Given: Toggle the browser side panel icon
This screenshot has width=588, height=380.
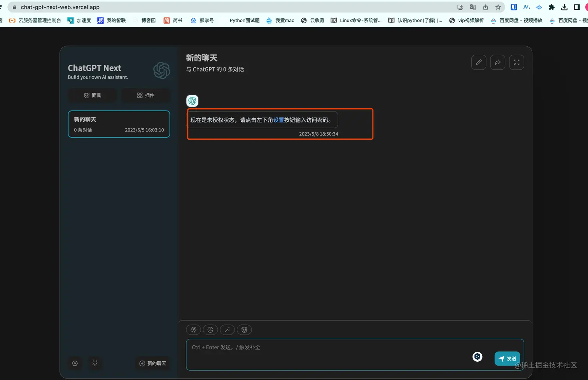Looking at the screenshot, I should pos(577,7).
